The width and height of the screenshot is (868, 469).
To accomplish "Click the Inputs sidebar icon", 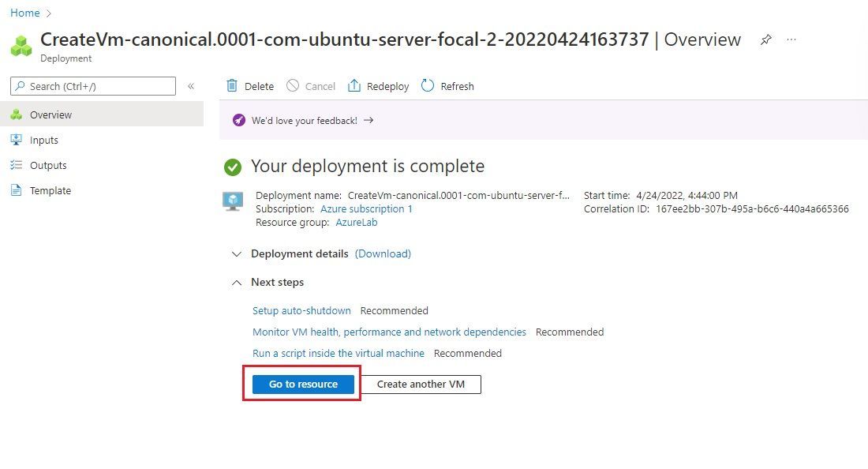I will pyautogui.click(x=16, y=140).
